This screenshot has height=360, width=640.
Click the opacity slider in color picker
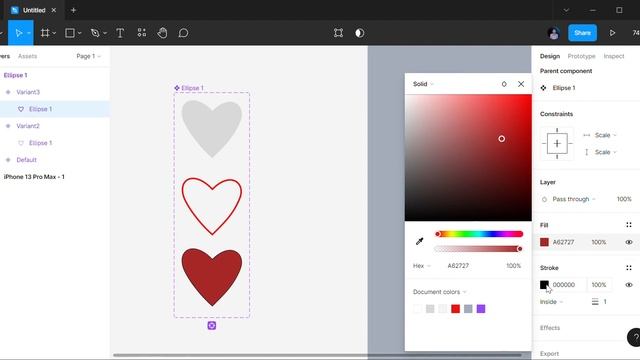pyautogui.click(x=479, y=249)
